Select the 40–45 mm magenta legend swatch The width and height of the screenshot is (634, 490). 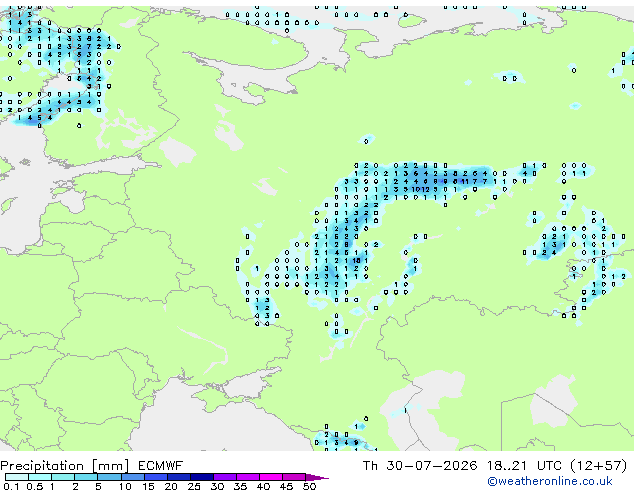click(x=271, y=477)
